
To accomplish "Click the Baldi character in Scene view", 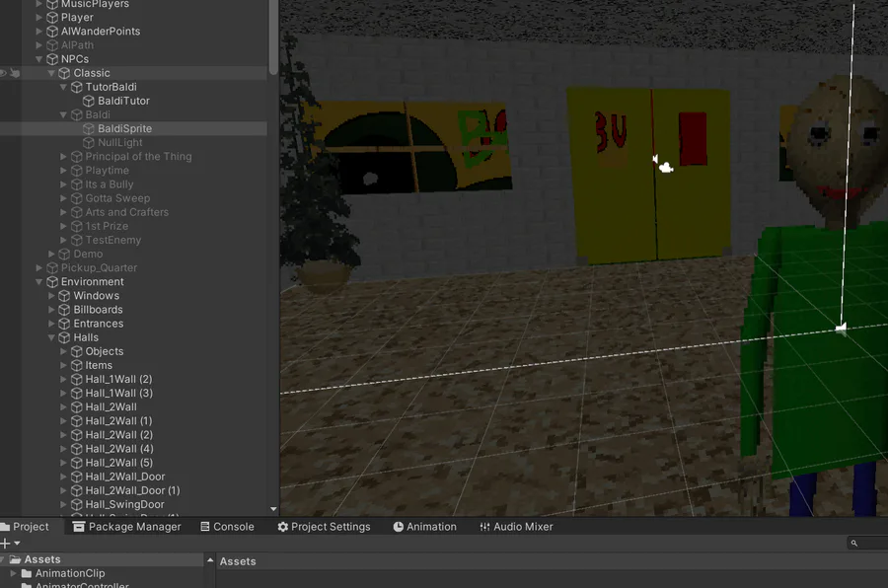I will (x=816, y=295).
